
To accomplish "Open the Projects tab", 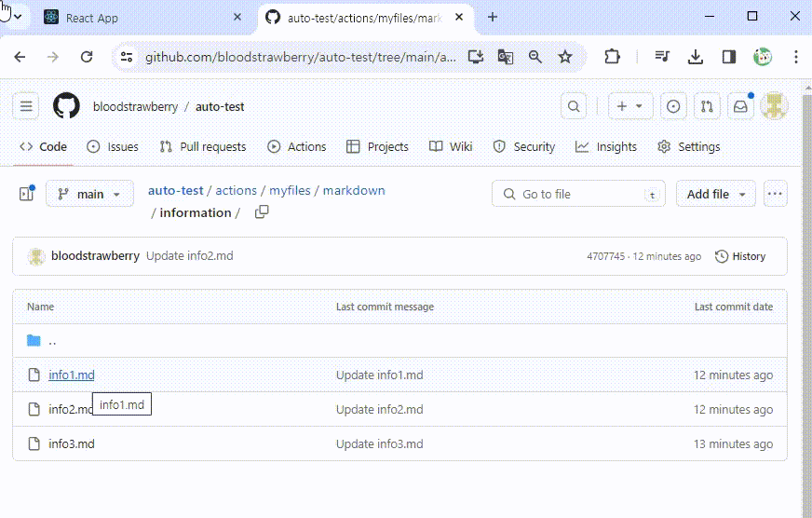I will click(377, 146).
